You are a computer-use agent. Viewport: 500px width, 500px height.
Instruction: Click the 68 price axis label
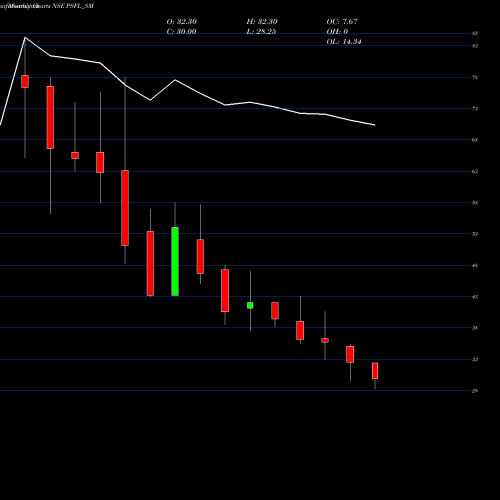pyautogui.click(x=475, y=140)
